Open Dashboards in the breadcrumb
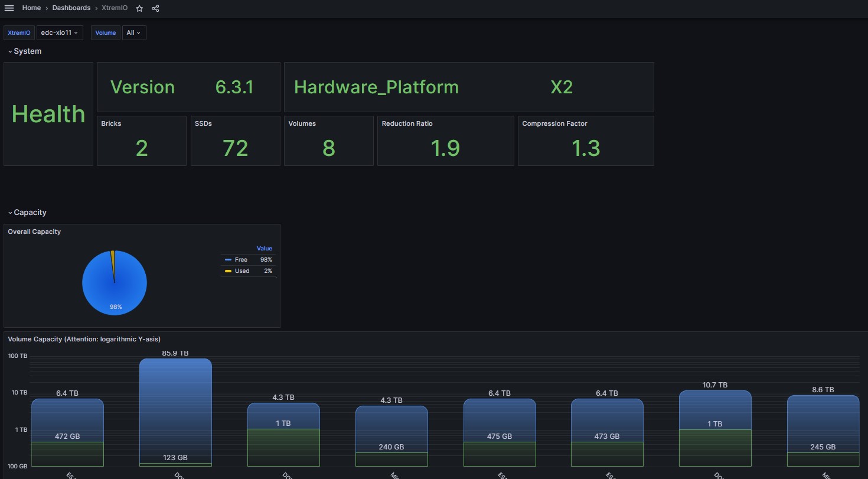This screenshot has width=868, height=479. point(71,8)
